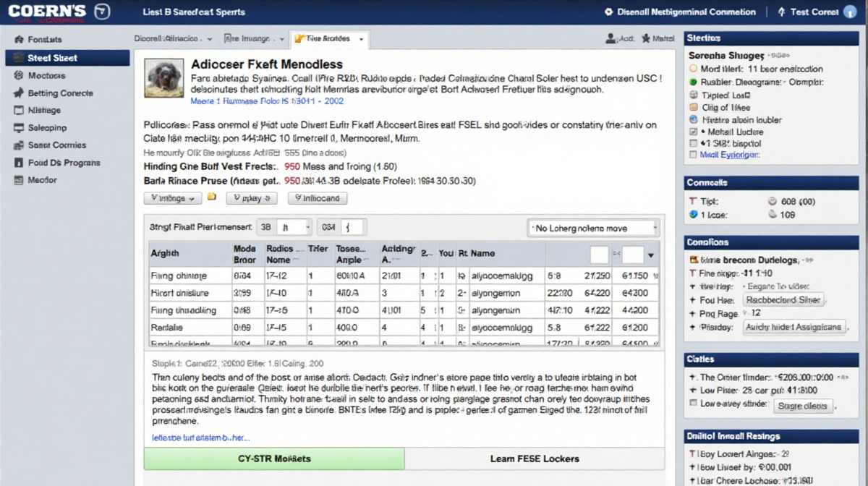The width and height of the screenshot is (868, 486).
Task: Select Steel Skeet in the sidebar
Action: 67,58
